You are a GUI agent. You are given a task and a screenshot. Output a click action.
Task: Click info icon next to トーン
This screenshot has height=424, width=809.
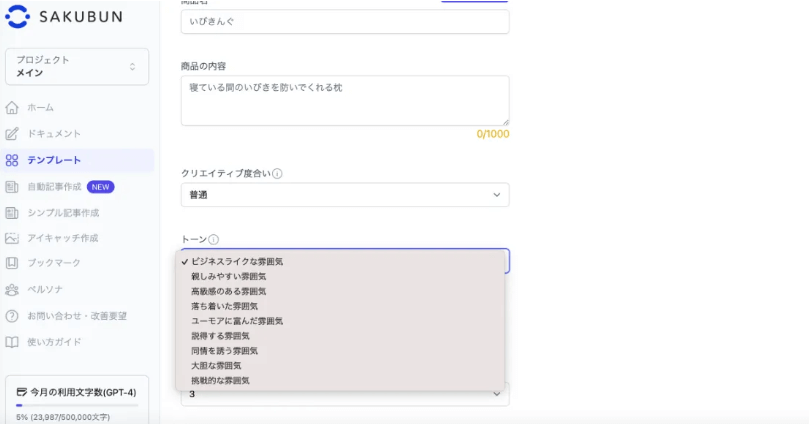(213, 239)
